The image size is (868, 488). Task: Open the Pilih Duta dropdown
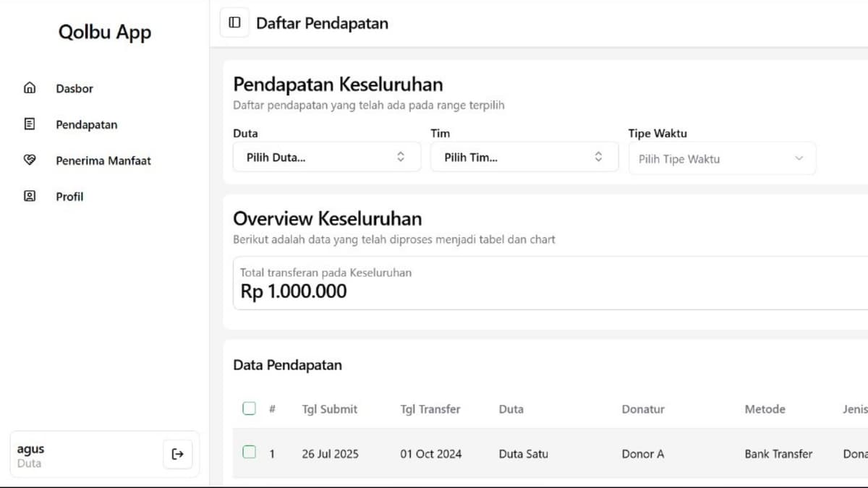(x=326, y=157)
